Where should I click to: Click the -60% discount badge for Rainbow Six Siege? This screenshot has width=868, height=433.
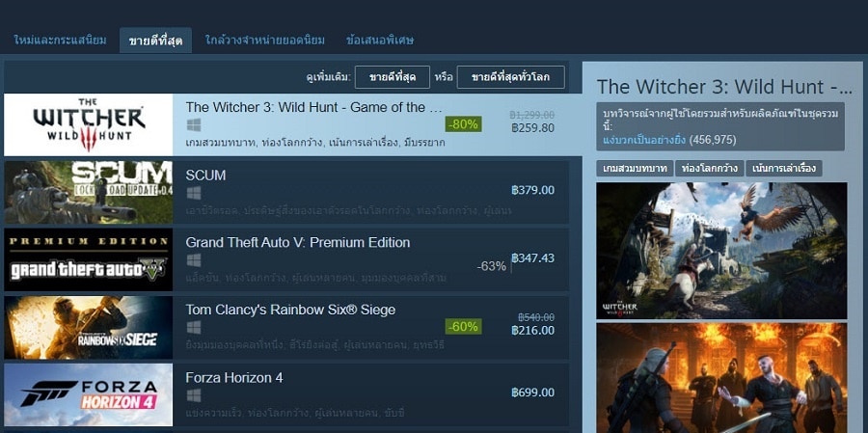463,327
